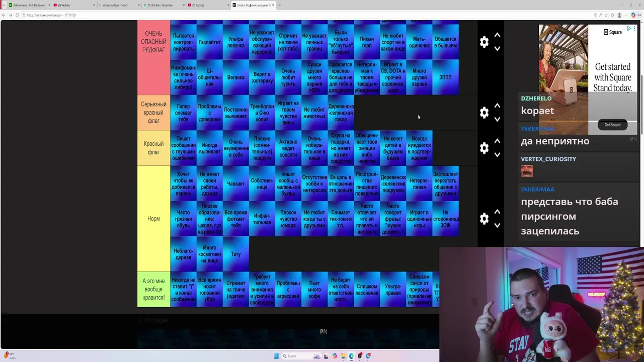This screenshot has width=644, height=362.
Task: Switch to 'Achievements - Kick Dashboard' tab
Action: pos(29,5)
